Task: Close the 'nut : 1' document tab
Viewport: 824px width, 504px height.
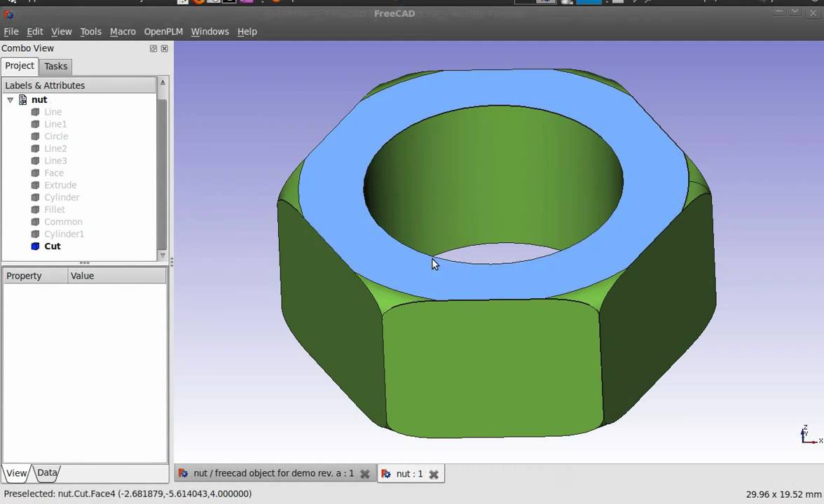Action: pyautogui.click(x=434, y=474)
